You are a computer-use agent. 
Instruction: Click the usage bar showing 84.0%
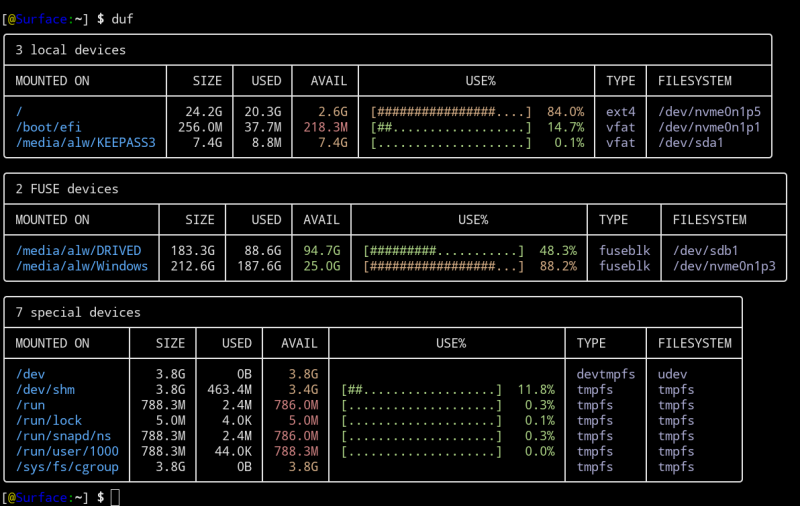point(450,111)
